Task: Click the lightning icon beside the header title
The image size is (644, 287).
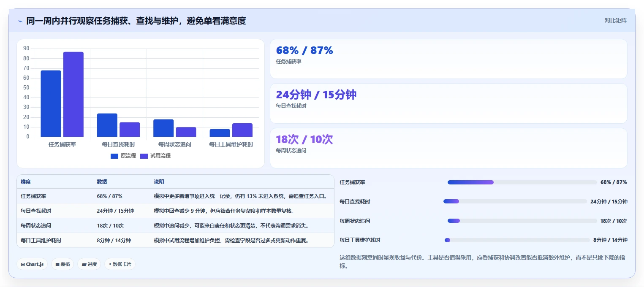Action: [20, 21]
